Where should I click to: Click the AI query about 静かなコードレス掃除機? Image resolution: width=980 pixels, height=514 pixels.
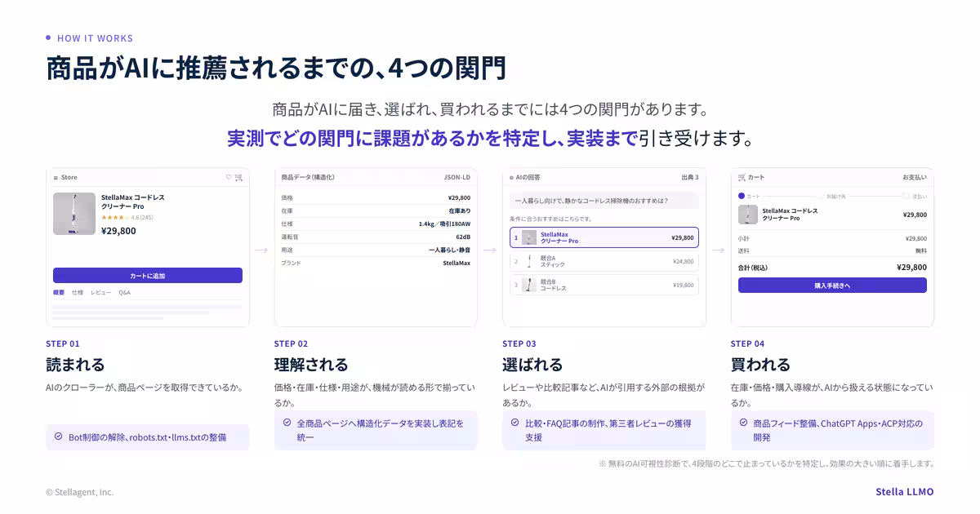pyautogui.click(x=604, y=201)
